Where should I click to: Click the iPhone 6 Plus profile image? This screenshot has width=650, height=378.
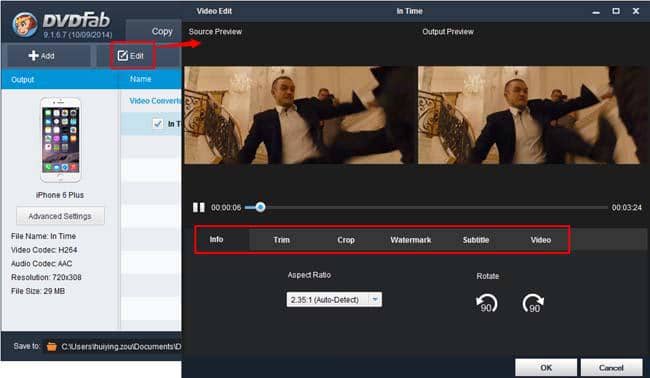pyautogui.click(x=60, y=140)
